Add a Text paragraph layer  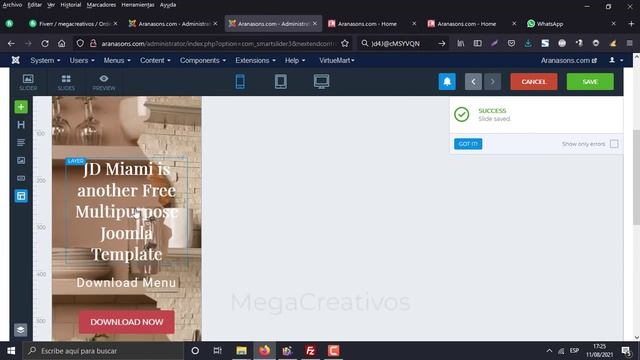point(21,142)
